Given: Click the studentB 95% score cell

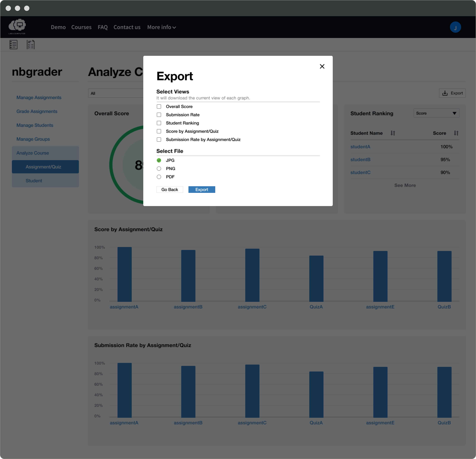Looking at the screenshot, I should click(445, 160).
